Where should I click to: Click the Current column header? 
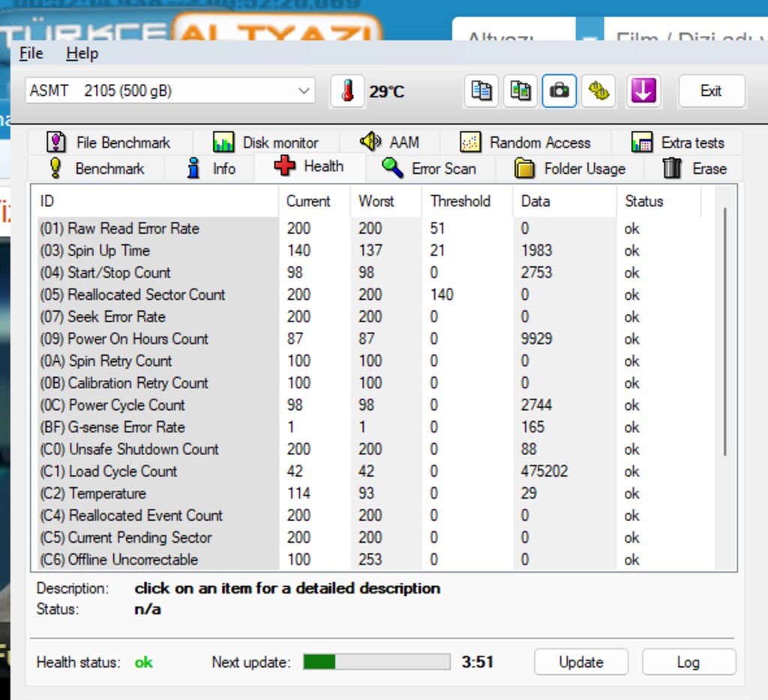coord(314,201)
